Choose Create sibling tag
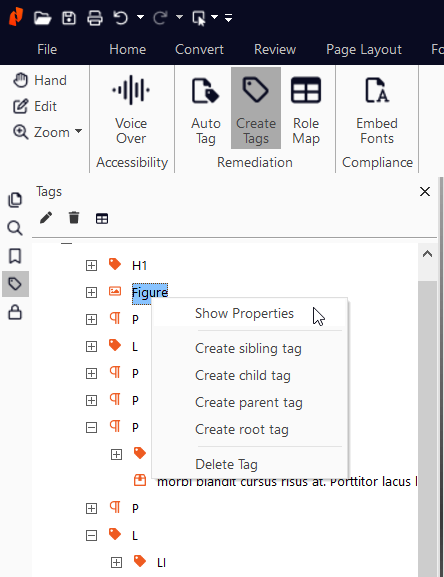Image resolution: width=444 pixels, height=577 pixels. click(x=248, y=348)
